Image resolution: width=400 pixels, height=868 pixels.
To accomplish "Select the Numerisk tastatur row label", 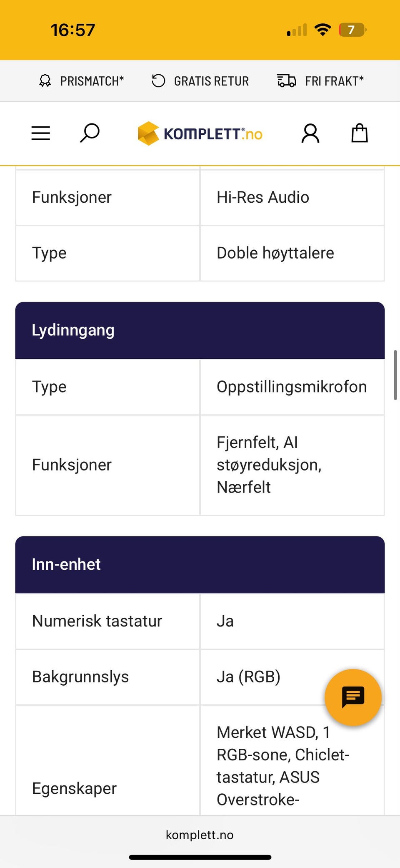I will (x=97, y=621).
